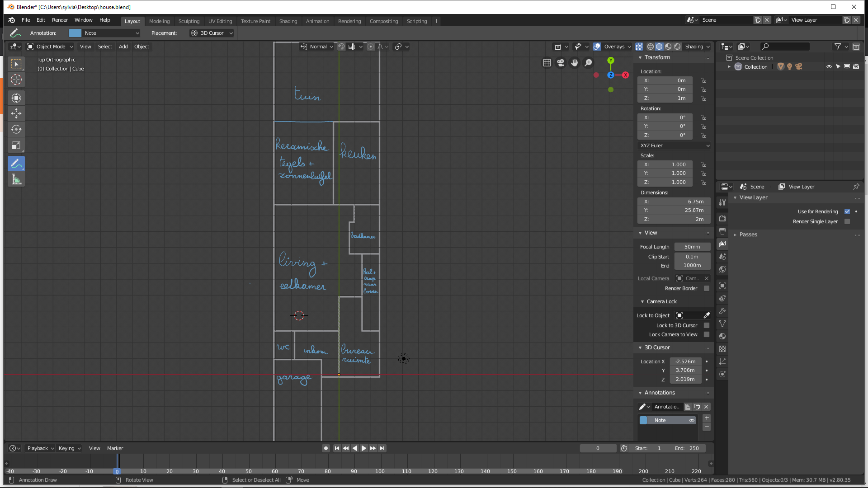The height and width of the screenshot is (488, 868).
Task: Select the Measure tool in toolbar
Action: click(x=16, y=180)
